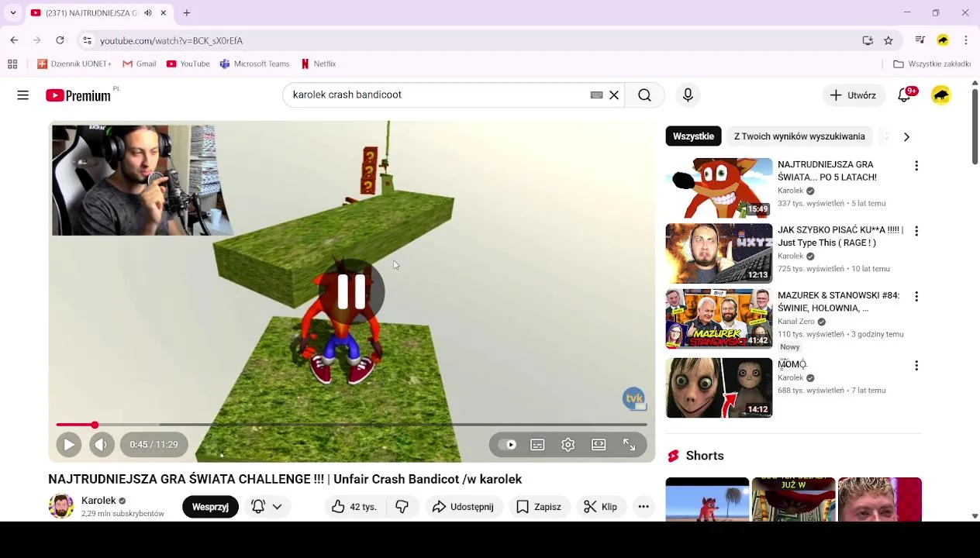980x558 pixels.
Task: Show more filter chips with right arrow
Action: (x=906, y=136)
